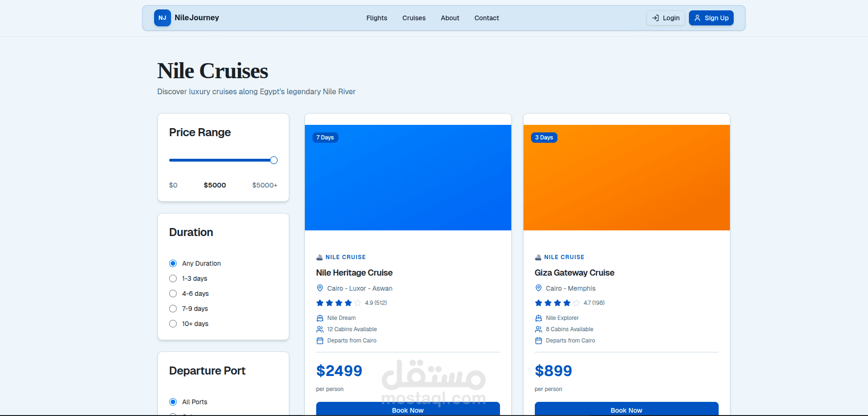Go to the Contact page
Screen dimensions: 868x416
pyautogui.click(x=487, y=18)
